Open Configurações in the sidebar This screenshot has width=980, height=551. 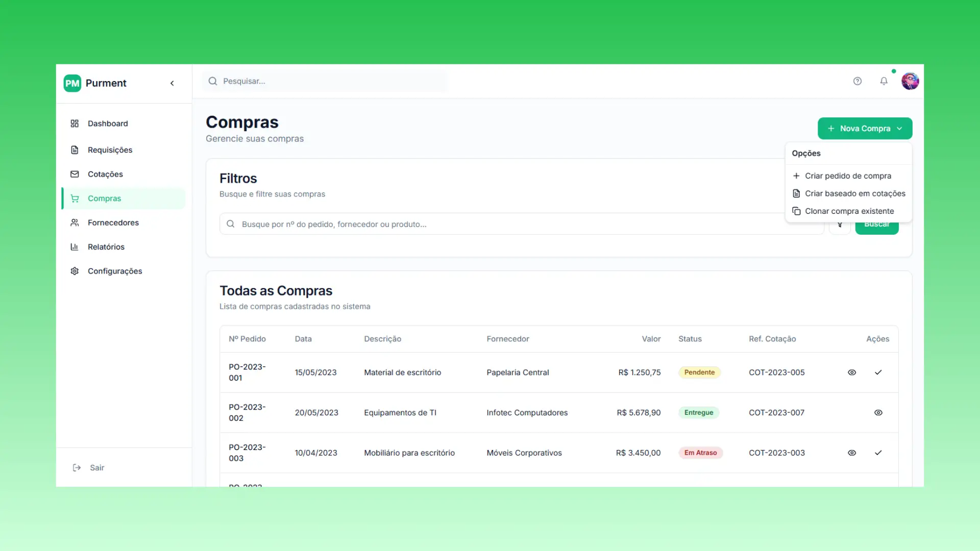coord(124,271)
